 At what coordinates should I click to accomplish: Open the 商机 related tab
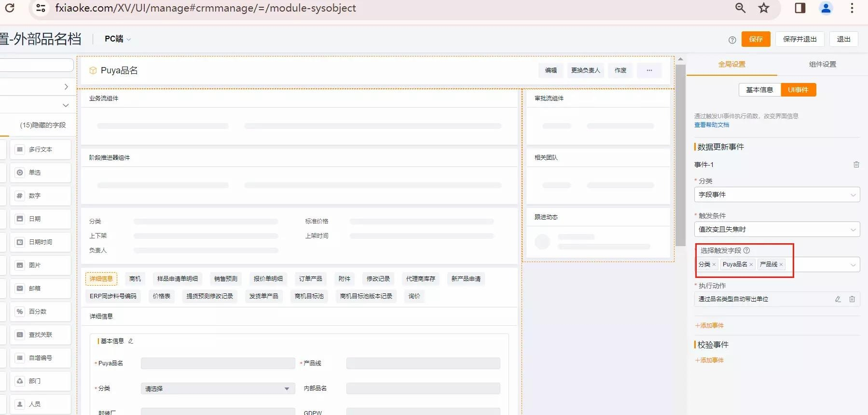[x=135, y=278]
